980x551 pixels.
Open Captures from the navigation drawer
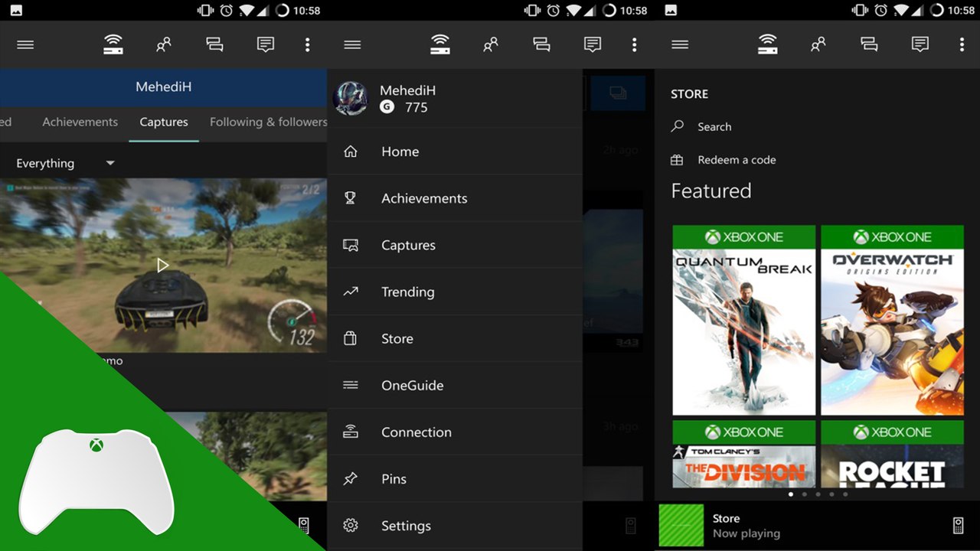click(455, 245)
